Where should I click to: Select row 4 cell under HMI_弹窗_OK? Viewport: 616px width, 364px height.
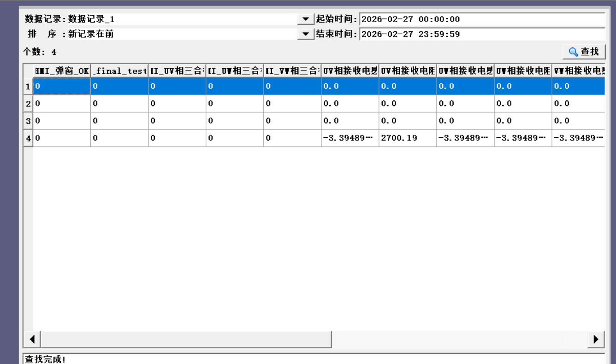pos(62,138)
